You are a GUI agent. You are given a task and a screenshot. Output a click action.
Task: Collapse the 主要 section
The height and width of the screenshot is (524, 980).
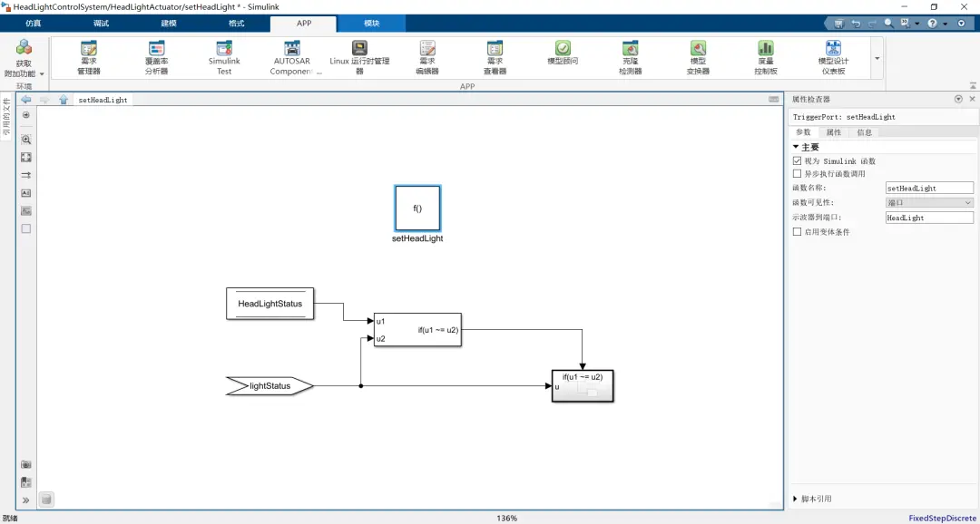point(796,148)
